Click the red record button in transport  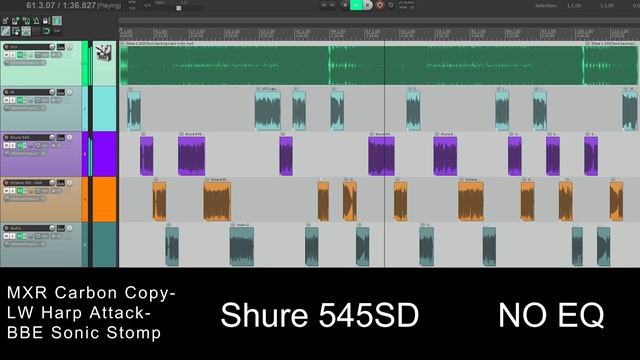tap(380, 5)
